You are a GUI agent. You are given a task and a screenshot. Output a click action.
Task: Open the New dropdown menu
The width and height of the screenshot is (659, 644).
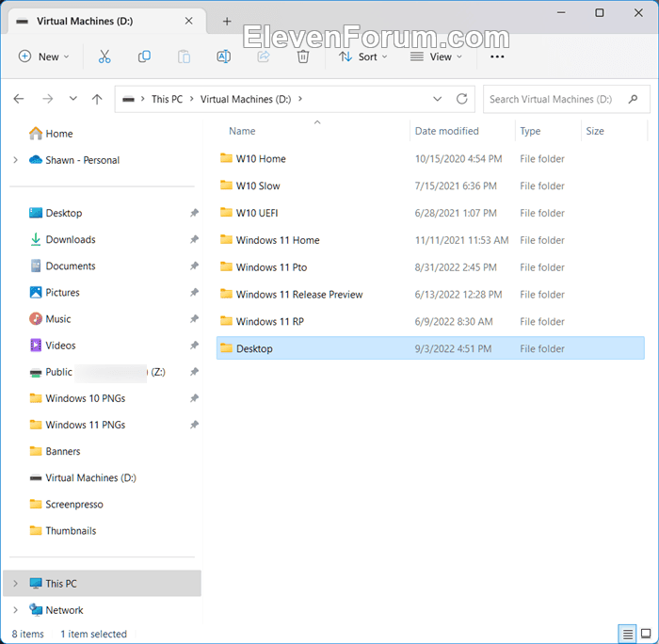[43, 56]
